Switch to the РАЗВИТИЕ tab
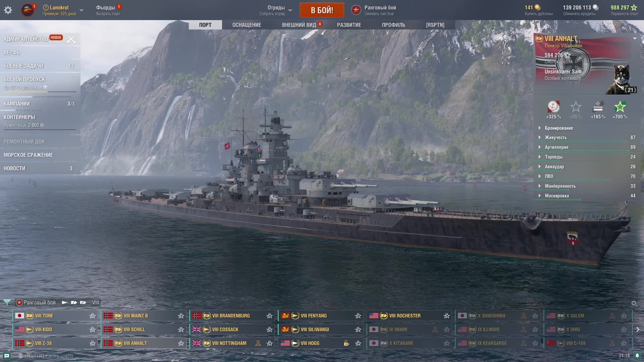 (349, 25)
